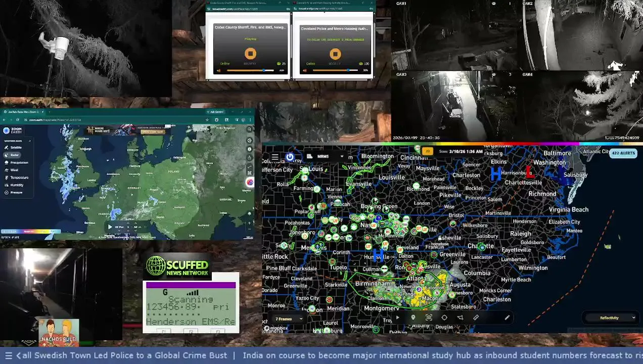
Task: Adjust the Cocke County feed volume slider
Action: [x=251, y=70]
